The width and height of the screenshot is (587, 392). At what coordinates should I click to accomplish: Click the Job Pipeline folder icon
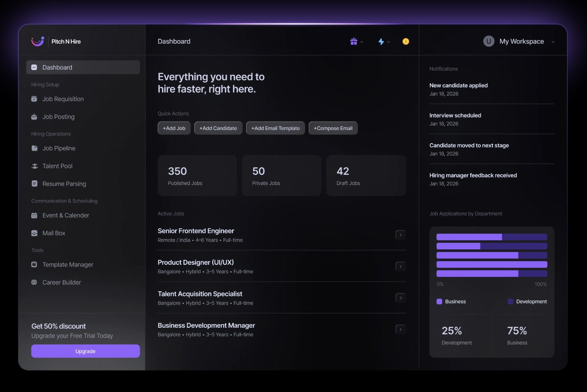tap(34, 148)
